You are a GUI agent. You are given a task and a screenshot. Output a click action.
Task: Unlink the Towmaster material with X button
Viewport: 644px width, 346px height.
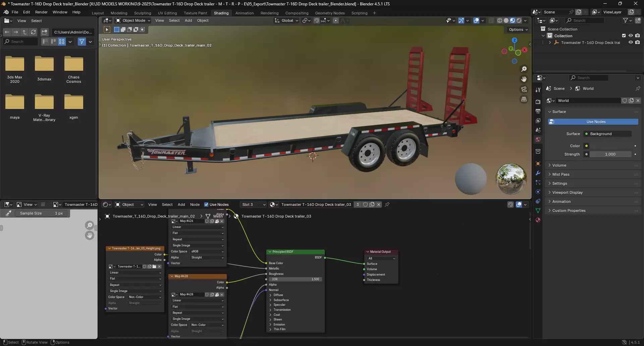point(379,205)
